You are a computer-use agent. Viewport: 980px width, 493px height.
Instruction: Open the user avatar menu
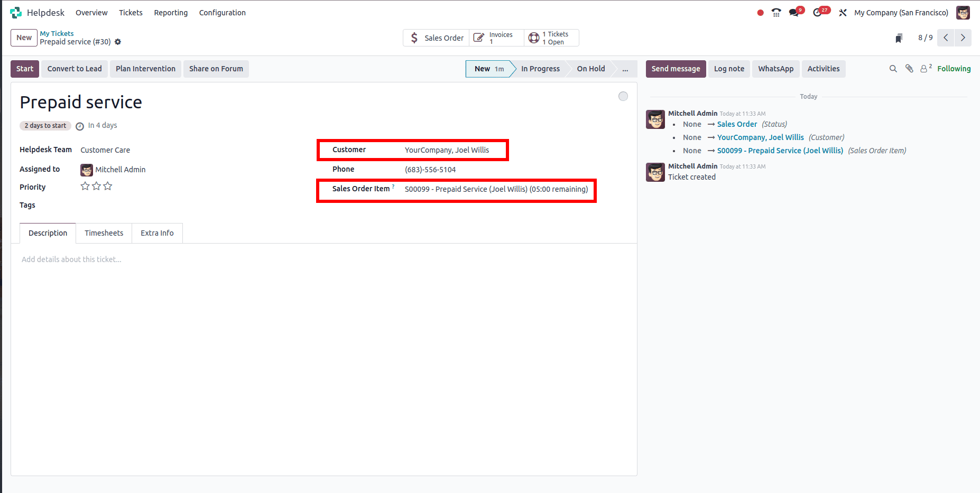(963, 12)
